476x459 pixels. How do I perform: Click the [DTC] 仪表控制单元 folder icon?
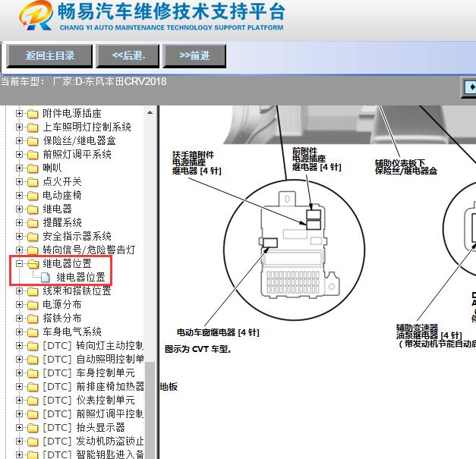(x=33, y=401)
